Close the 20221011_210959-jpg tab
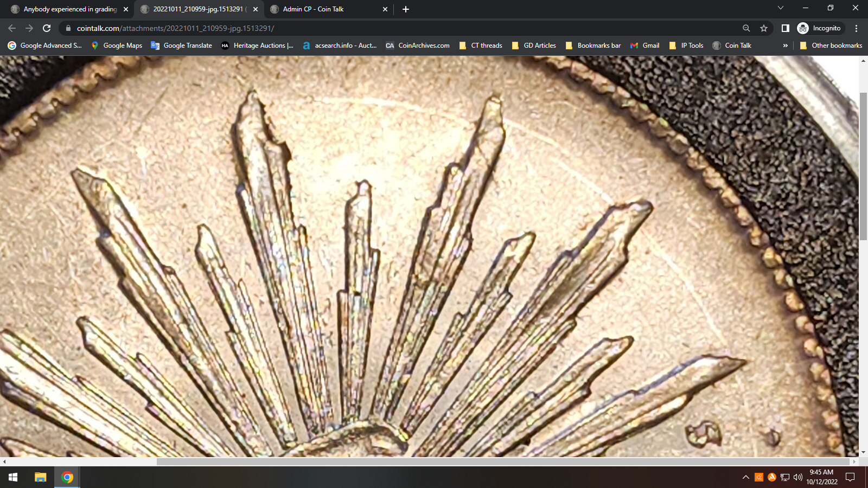This screenshot has width=868, height=488. [256, 9]
